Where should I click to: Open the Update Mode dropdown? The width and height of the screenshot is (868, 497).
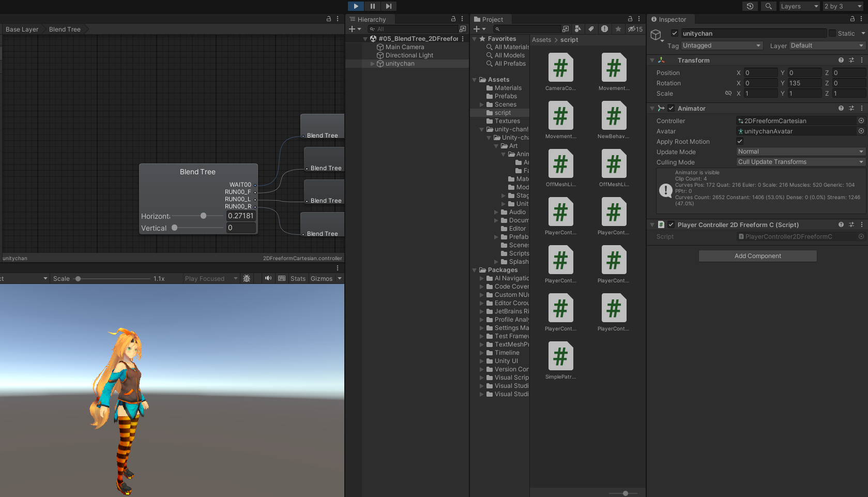[x=801, y=152]
